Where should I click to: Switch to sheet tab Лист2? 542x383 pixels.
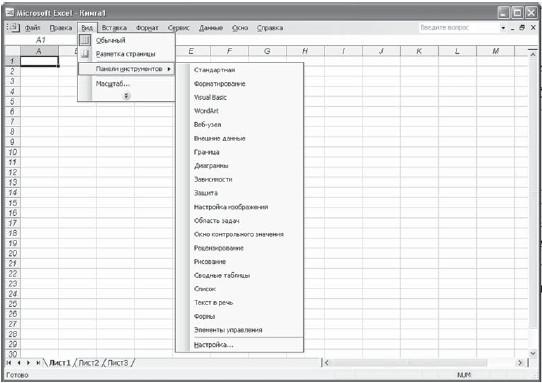pos(89,363)
